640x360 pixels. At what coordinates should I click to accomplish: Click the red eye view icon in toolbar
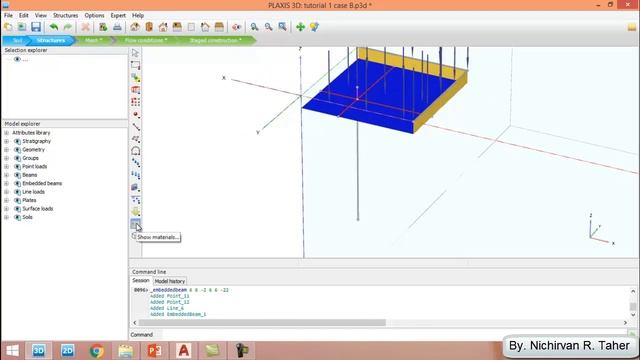tap(236, 27)
